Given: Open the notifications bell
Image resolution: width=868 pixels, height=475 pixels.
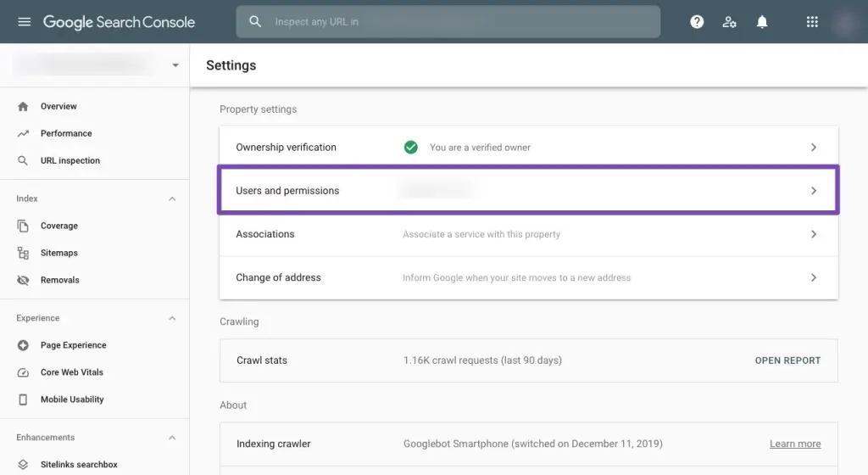Looking at the screenshot, I should coord(762,21).
